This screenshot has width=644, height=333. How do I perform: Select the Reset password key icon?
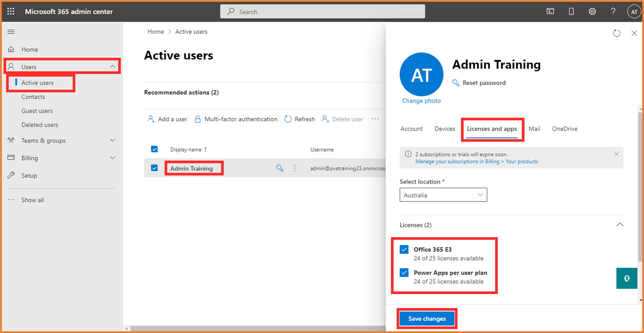point(455,83)
